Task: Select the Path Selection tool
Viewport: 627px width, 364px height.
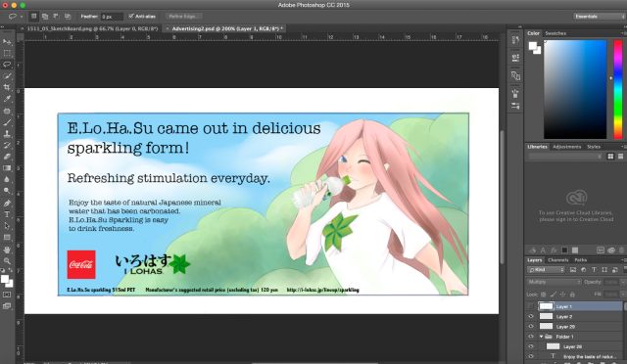Action: (x=7, y=226)
